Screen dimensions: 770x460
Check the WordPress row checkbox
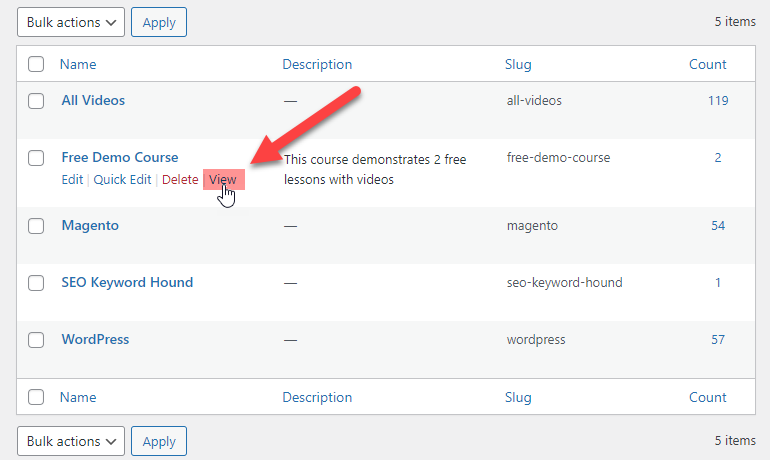[36, 340]
